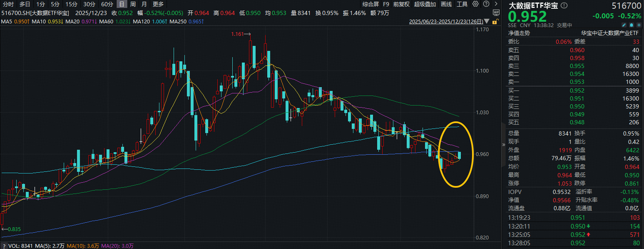644x249 pixels.
Task: Collapse side panel using » splitter handle
Action: [503, 144]
